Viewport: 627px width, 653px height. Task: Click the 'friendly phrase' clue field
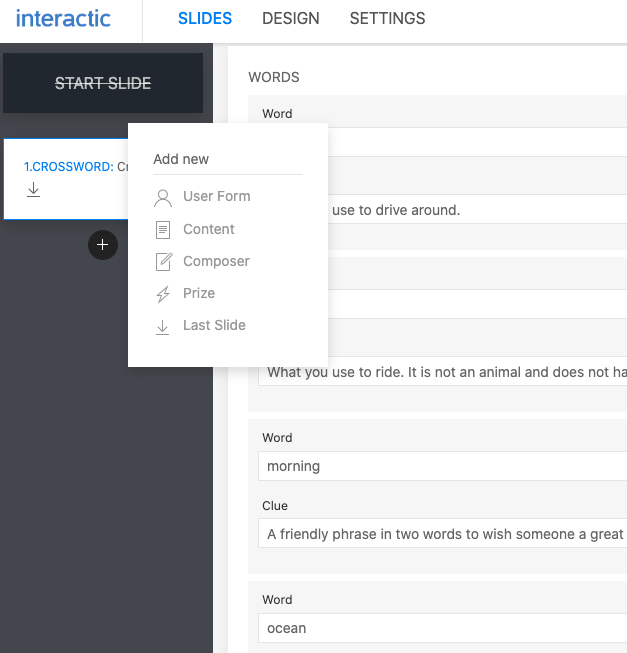tap(442, 534)
